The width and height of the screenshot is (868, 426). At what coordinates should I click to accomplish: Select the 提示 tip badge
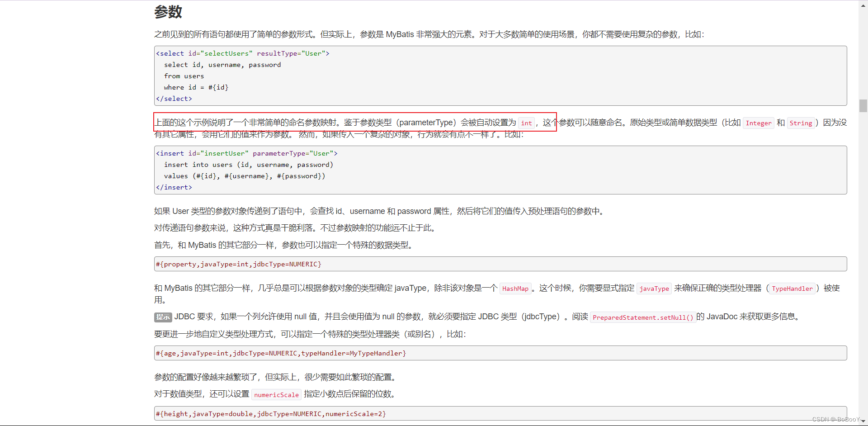coord(162,317)
